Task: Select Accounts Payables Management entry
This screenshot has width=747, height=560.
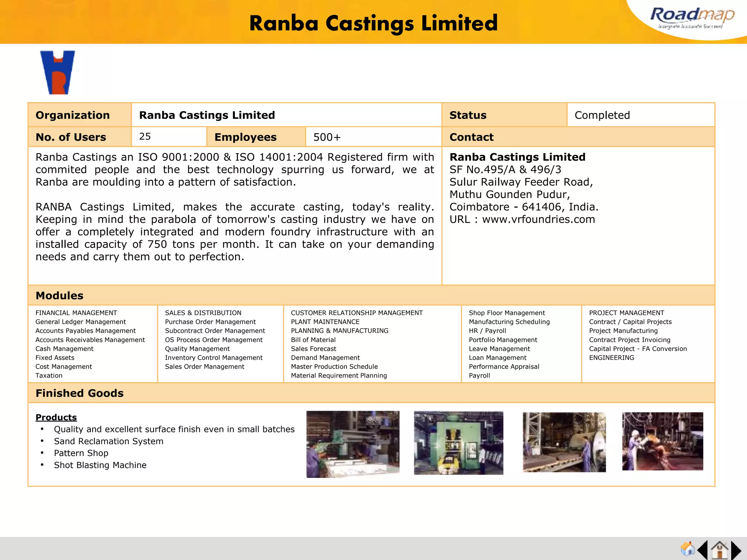Action: pos(85,331)
